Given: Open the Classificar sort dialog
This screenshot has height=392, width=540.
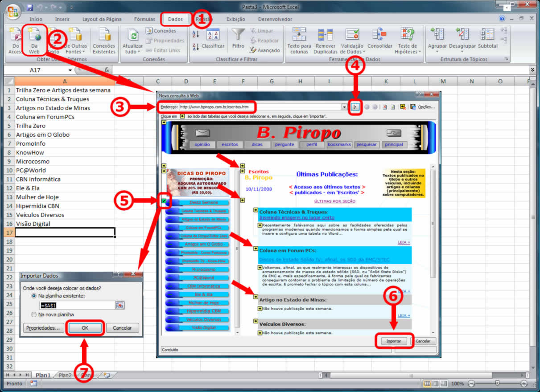Looking at the screenshot, I should pos(213,39).
